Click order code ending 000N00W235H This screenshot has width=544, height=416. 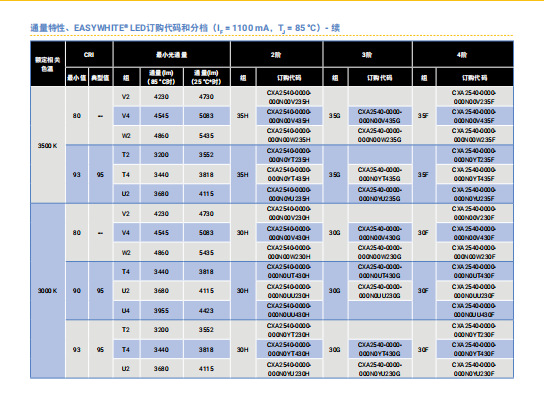[x=289, y=135]
